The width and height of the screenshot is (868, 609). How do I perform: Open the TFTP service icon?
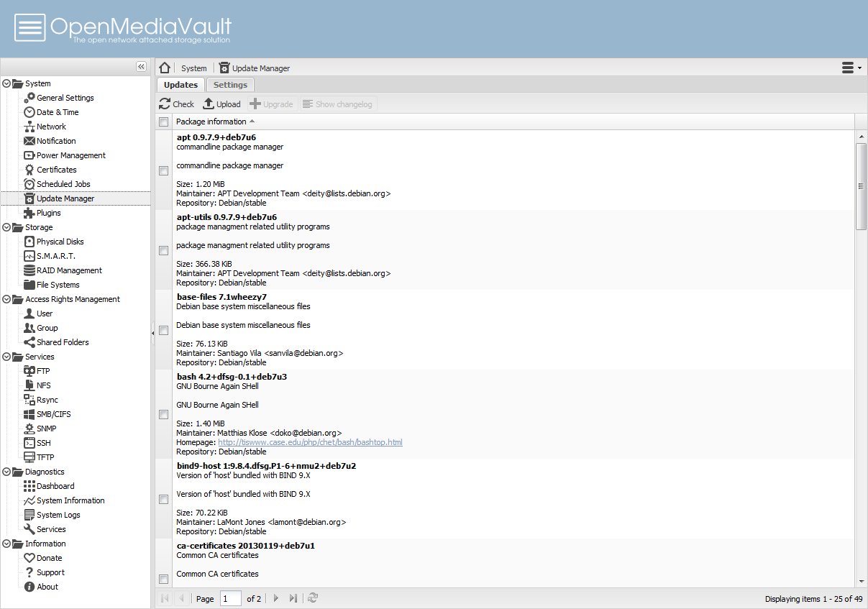29,457
